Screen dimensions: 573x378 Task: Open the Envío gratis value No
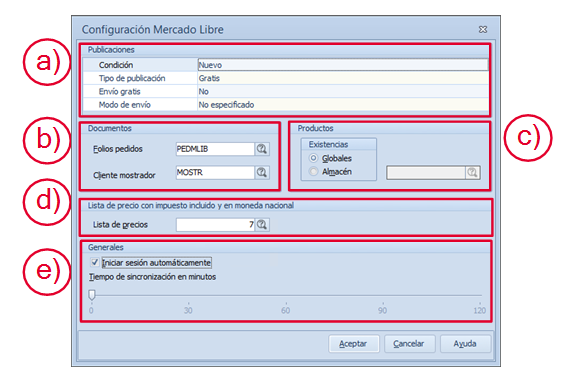click(x=343, y=91)
